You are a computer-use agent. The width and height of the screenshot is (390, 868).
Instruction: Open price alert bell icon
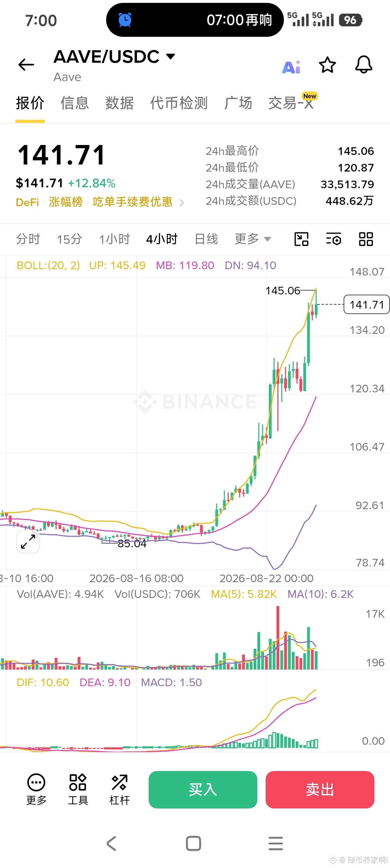coord(364,64)
